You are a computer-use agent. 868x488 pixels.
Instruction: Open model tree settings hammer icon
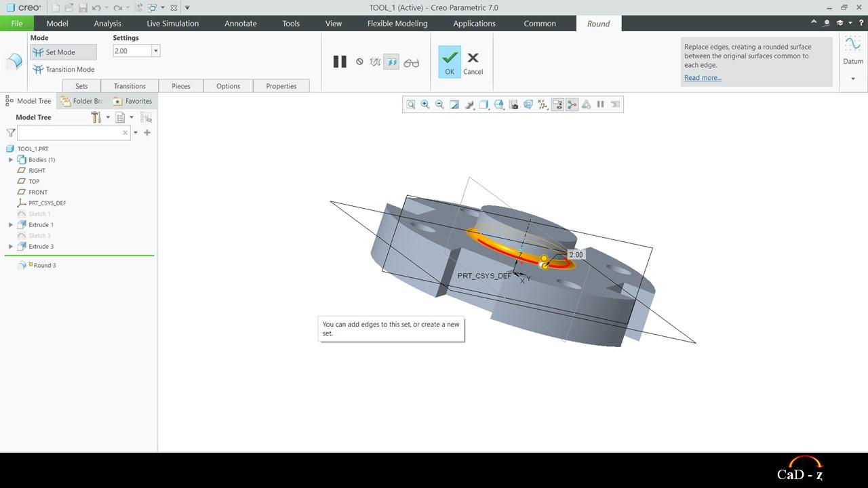click(x=96, y=117)
